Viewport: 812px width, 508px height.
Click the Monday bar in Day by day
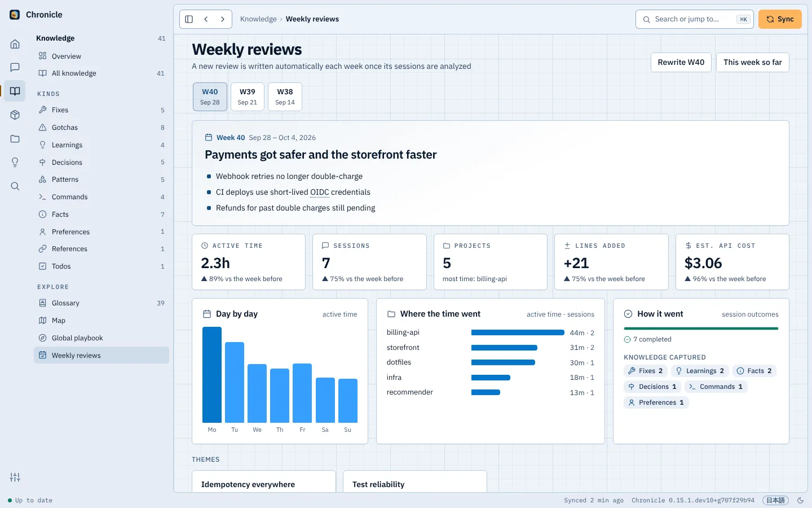212,375
